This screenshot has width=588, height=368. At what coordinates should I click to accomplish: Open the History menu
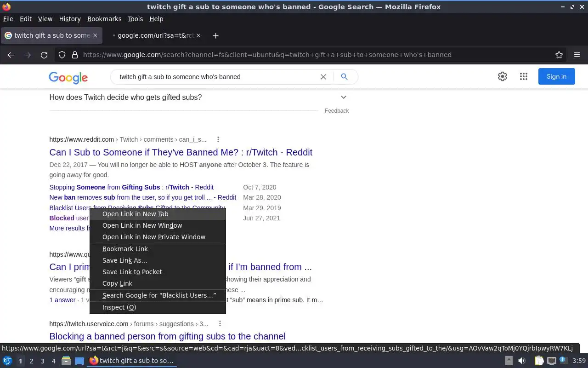click(x=70, y=19)
